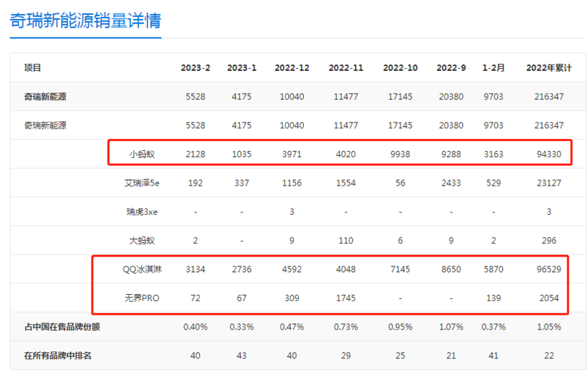Select value 4020 in 小蚂蚁 row
This screenshot has width=588, height=372.
pos(346,154)
